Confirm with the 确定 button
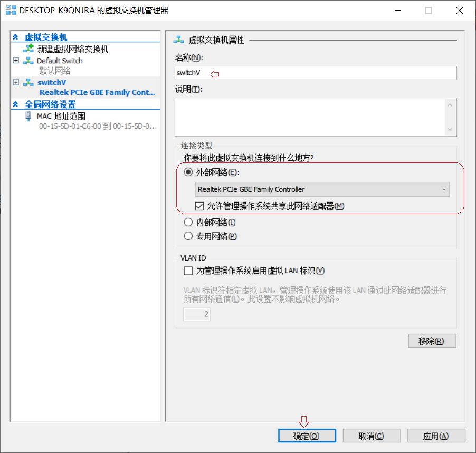Image resolution: width=476 pixels, height=453 pixels. 307,436
